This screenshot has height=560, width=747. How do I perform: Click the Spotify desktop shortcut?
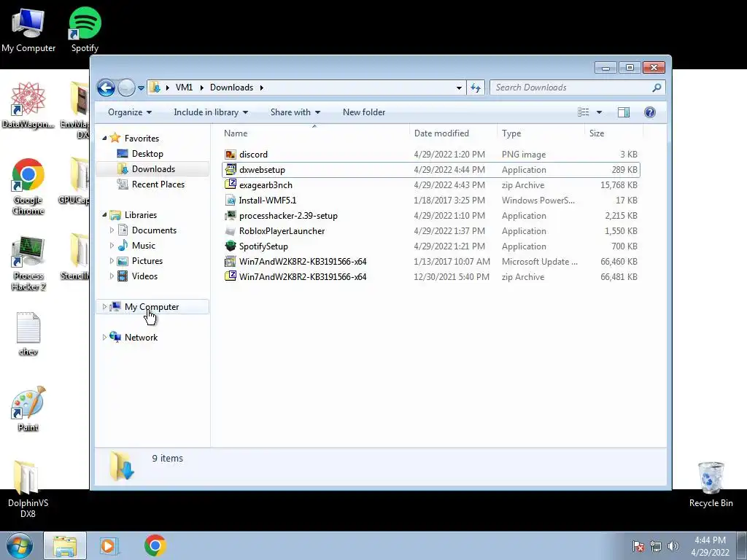coord(85,29)
